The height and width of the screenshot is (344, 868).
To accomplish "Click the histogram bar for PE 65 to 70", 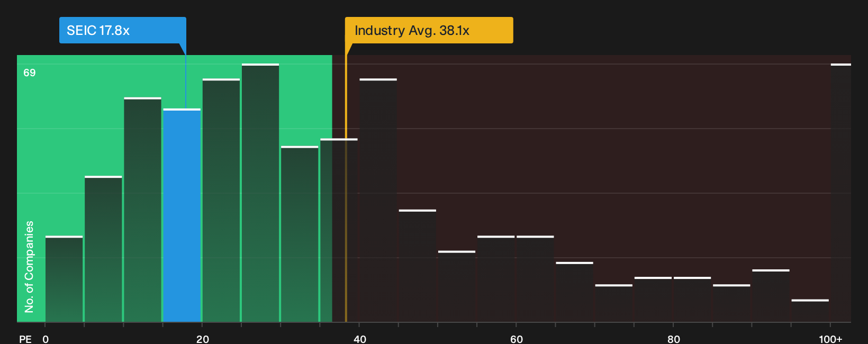I will click(x=574, y=292).
